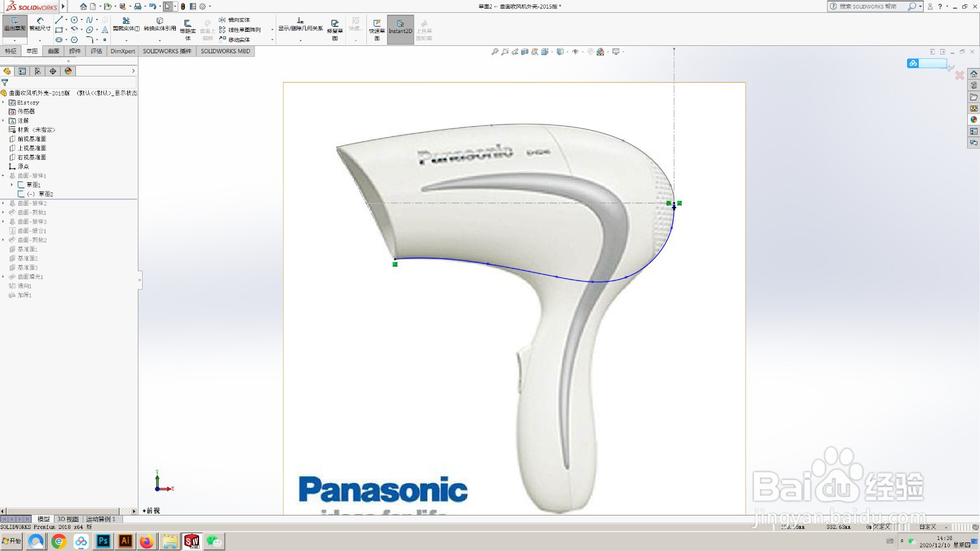Select the Ellipse sketch tool

tap(89, 29)
